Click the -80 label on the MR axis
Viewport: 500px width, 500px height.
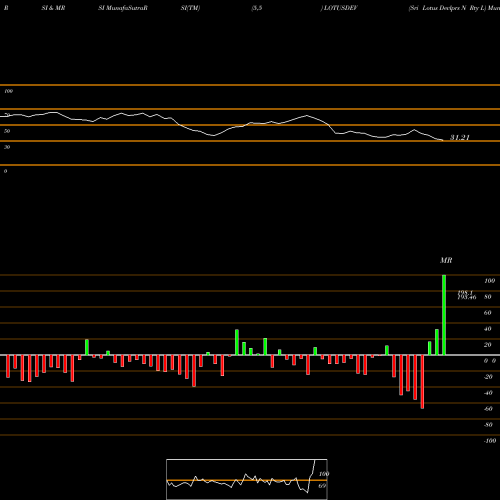488,425
